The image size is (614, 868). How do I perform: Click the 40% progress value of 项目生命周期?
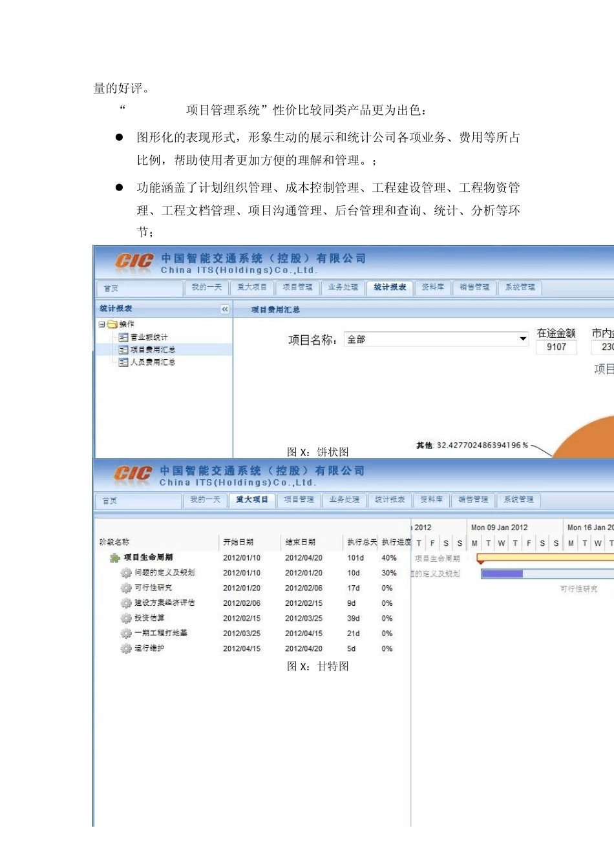[389, 558]
